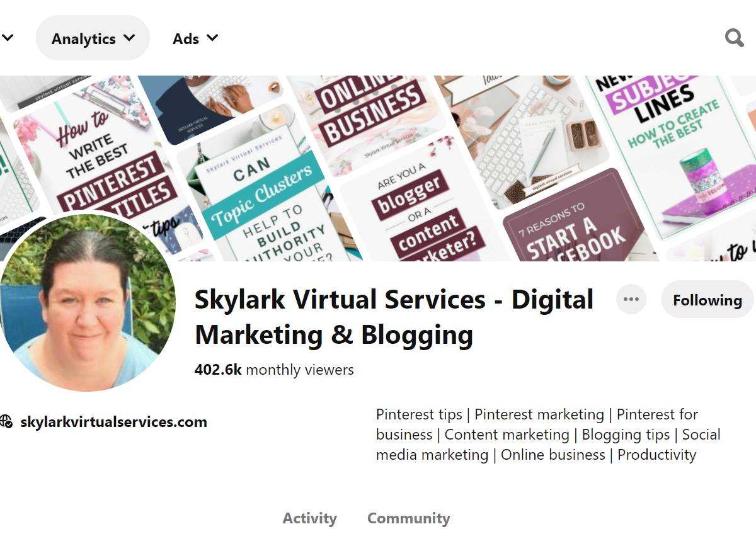Open the three-dot profile options menu

pos(631,299)
